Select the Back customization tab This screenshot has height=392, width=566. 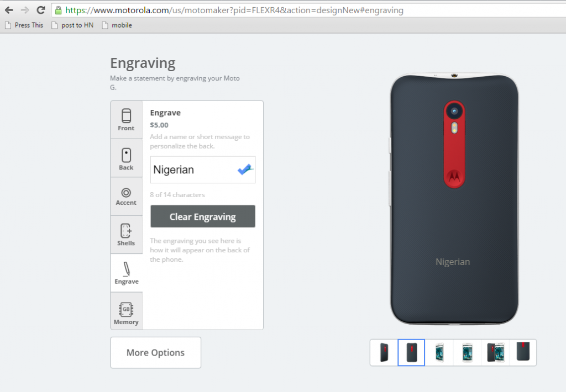[x=127, y=158]
